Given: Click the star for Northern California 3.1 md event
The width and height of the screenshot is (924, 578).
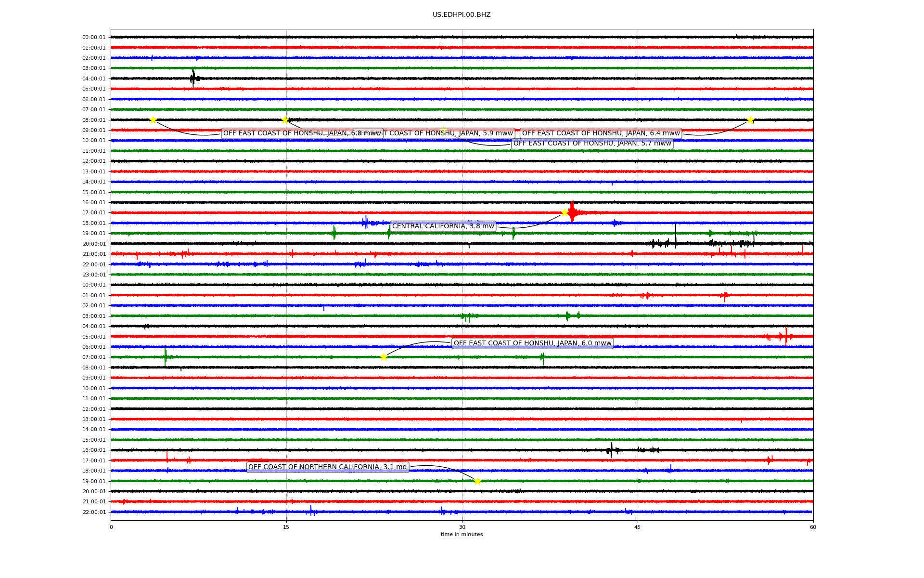Looking at the screenshot, I should (x=477, y=481).
